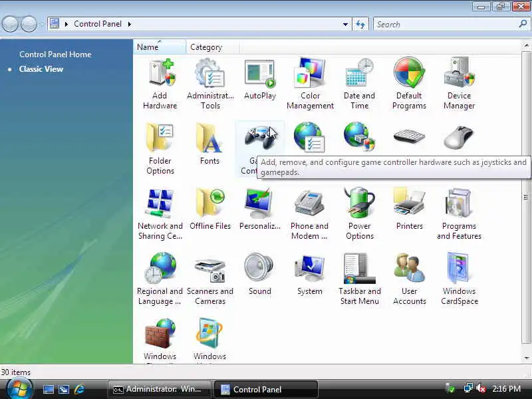Open Device Manager icon
This screenshot has height=399, width=532.
[x=459, y=72]
